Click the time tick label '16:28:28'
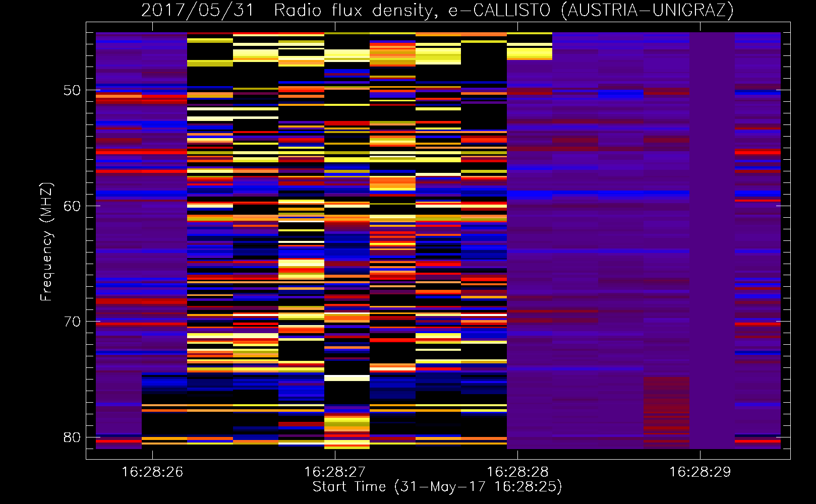 [x=517, y=472]
